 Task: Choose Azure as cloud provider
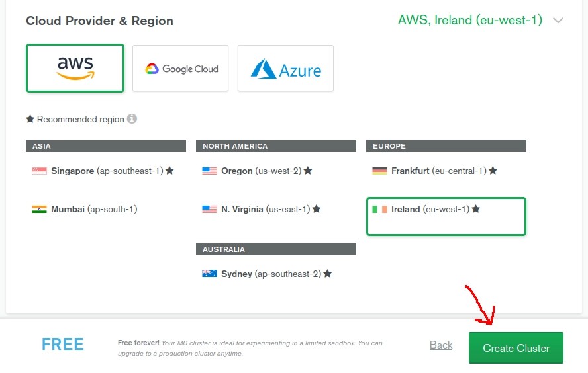coord(286,68)
